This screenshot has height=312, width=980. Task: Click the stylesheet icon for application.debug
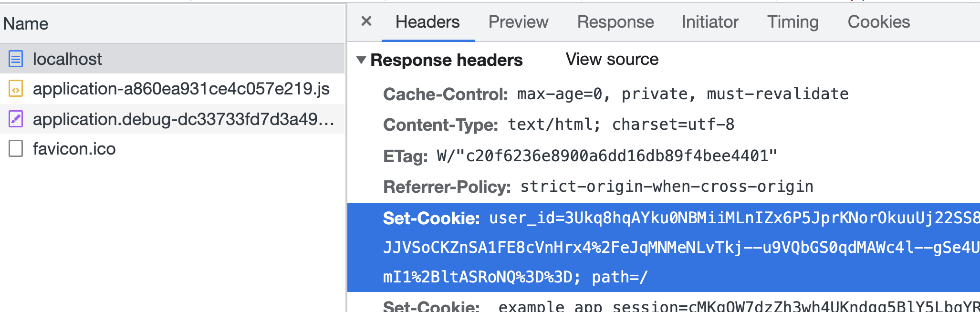coord(16,119)
